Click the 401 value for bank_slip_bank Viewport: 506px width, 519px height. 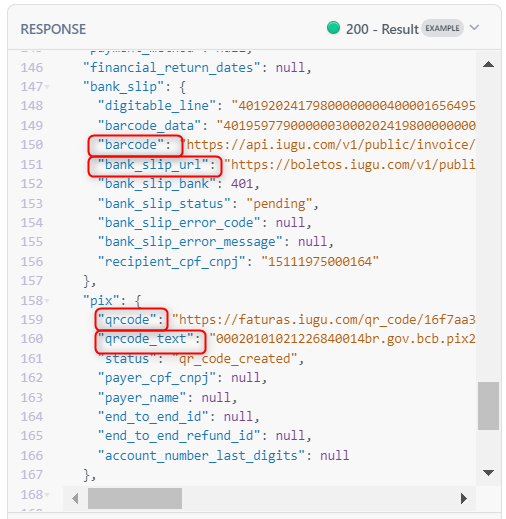pos(242,184)
